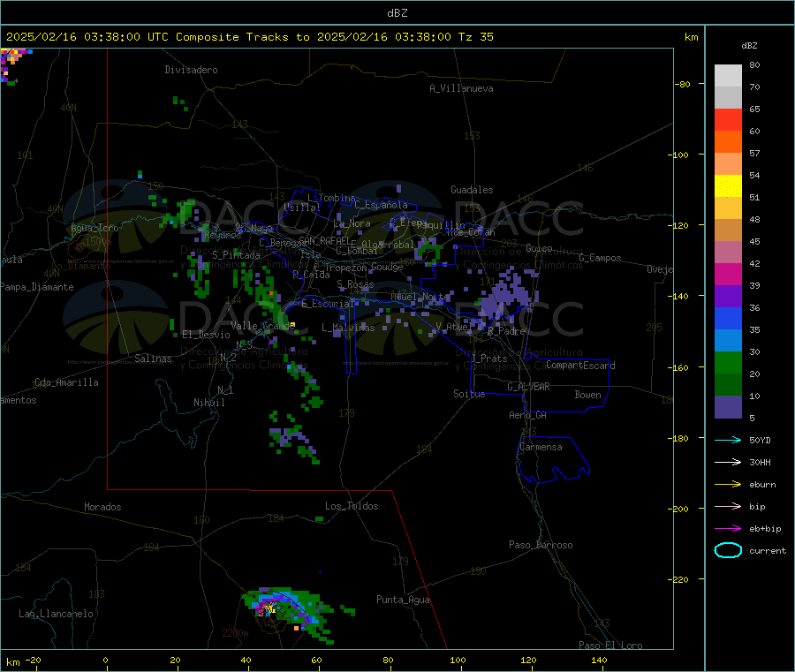Click the 'Divisadero' map label
This screenshot has width=795, height=672.
pyautogui.click(x=191, y=70)
